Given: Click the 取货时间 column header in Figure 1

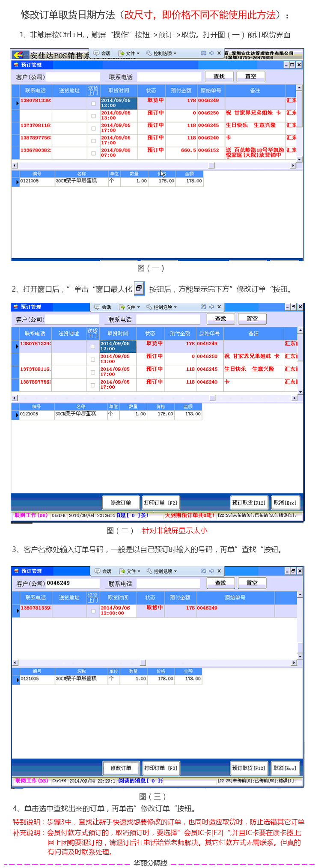Looking at the screenshot, I should click(x=119, y=91).
